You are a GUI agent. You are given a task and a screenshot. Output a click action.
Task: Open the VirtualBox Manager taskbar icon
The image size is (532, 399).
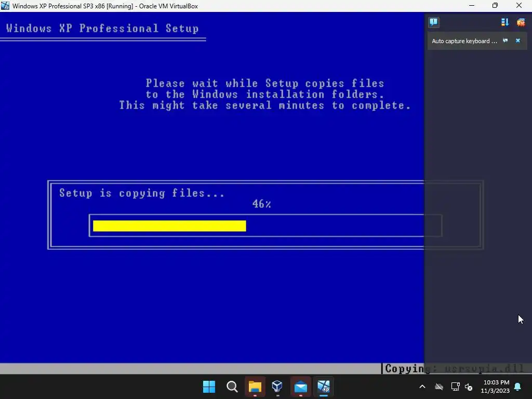coord(277,387)
